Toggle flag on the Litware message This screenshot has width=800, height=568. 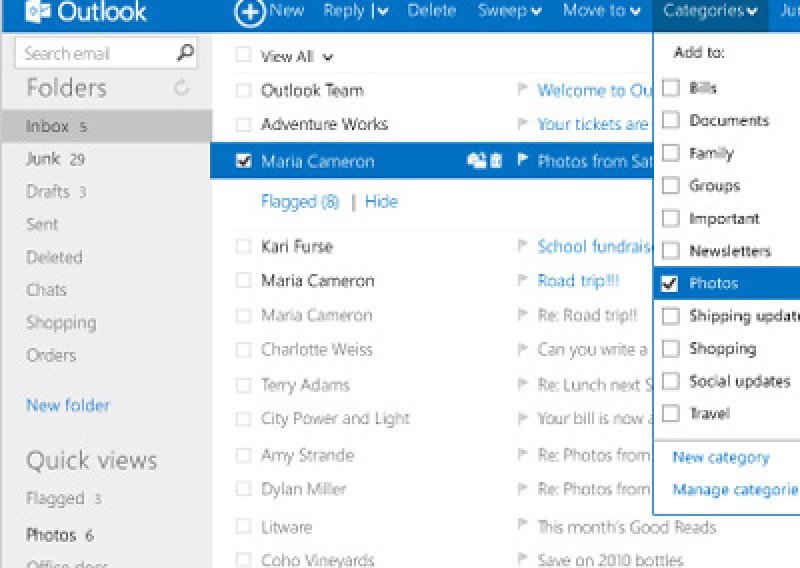coord(522,524)
